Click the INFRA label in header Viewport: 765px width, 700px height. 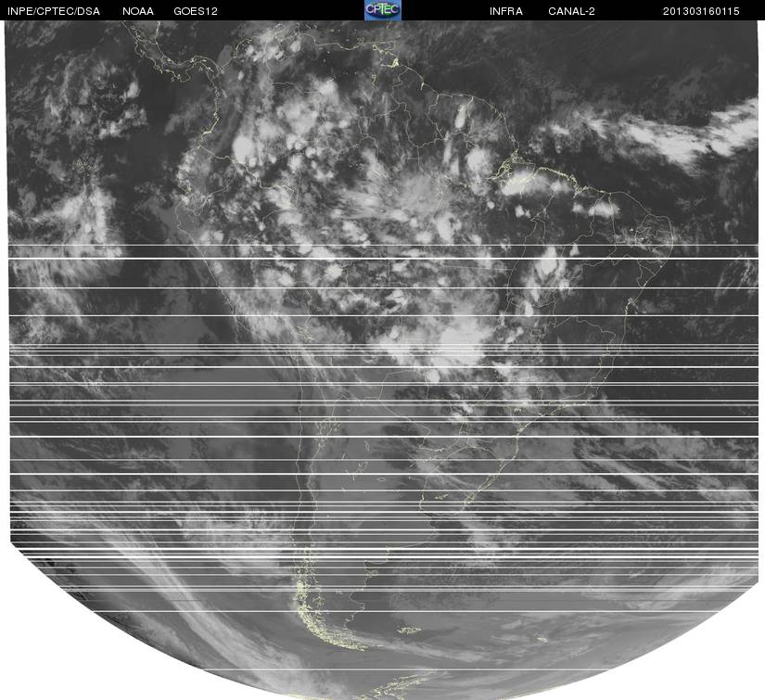point(506,11)
